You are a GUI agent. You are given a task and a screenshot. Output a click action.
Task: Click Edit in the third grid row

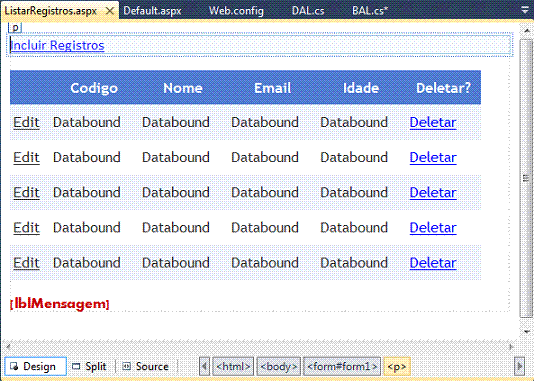(x=27, y=192)
